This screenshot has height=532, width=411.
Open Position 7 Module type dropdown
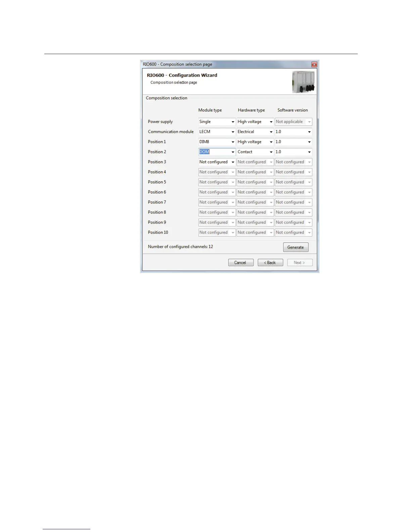coord(217,202)
